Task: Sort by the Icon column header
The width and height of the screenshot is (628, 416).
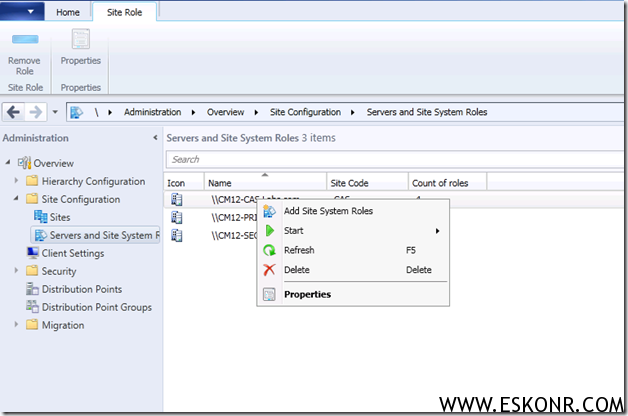Action: (184, 183)
